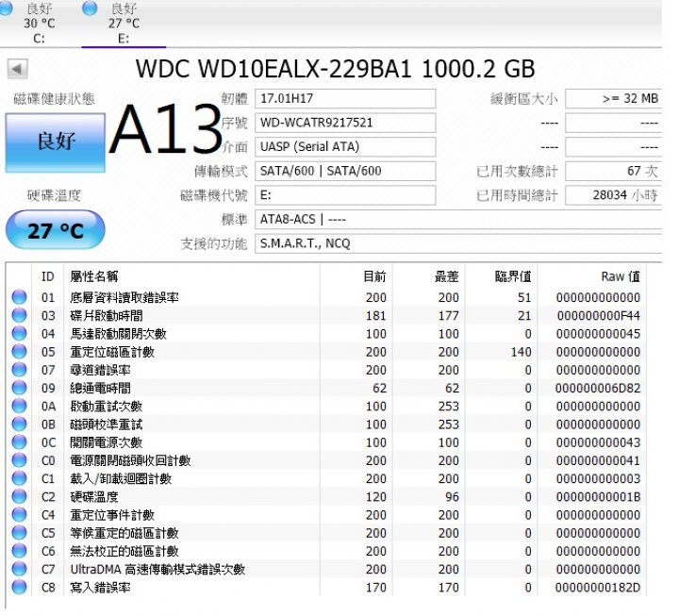
Task: Select the E: drive tab at 27 °C
Action: point(124,23)
